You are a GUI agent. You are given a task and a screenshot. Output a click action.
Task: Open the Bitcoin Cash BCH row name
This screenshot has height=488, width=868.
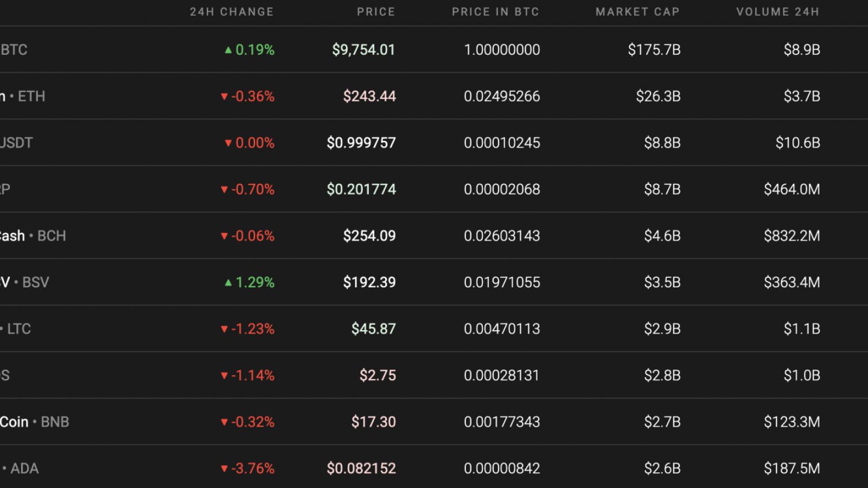tap(33, 236)
